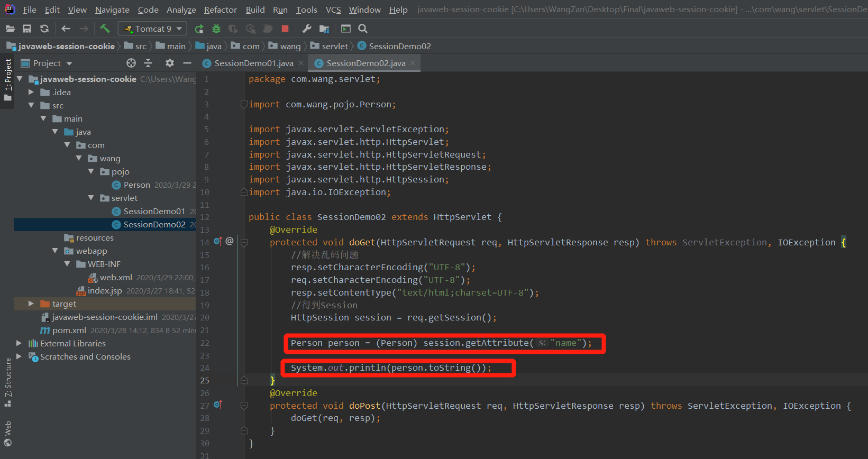Stop the server with the red square
868x459 pixels.
click(x=285, y=29)
